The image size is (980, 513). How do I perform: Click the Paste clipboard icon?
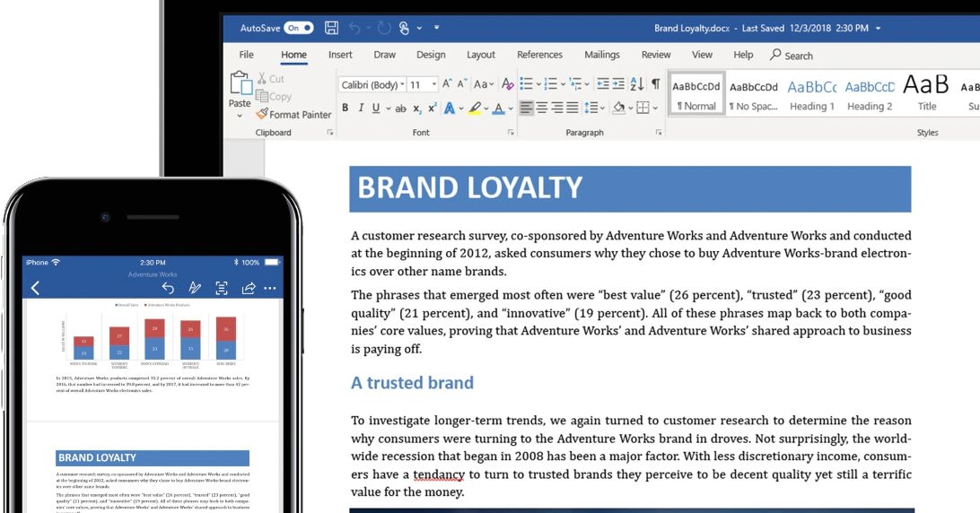241,84
